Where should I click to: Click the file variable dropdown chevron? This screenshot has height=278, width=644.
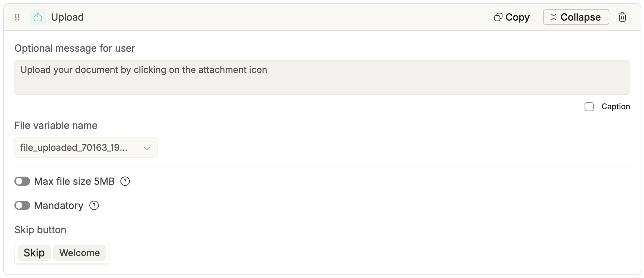147,148
